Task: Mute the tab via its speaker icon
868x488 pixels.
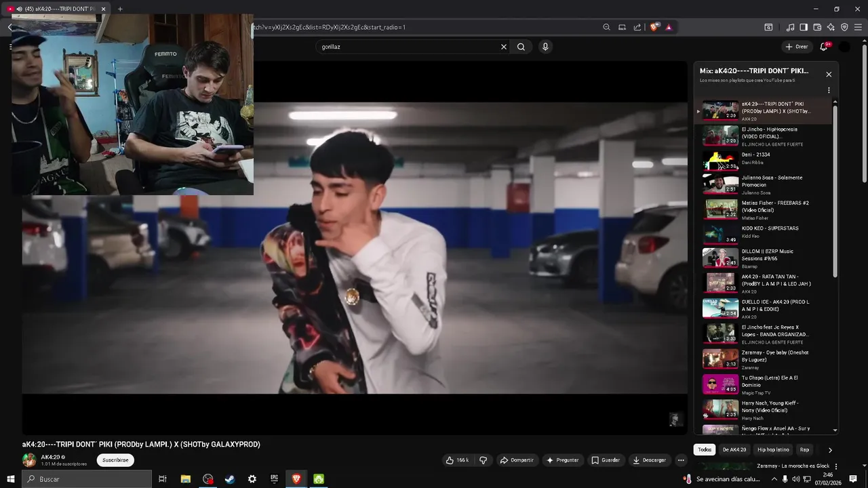Action: coord(19,9)
